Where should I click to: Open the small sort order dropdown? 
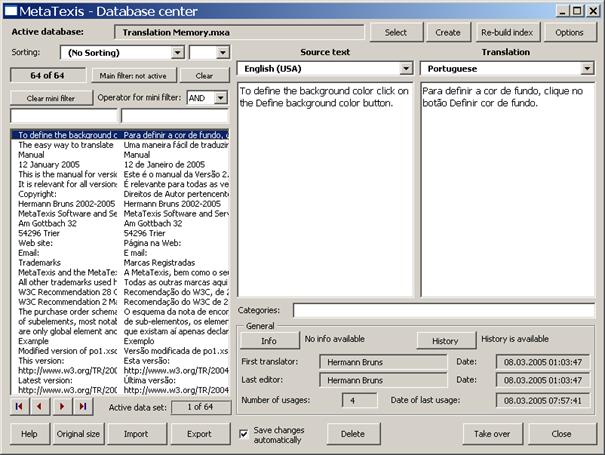(x=223, y=52)
